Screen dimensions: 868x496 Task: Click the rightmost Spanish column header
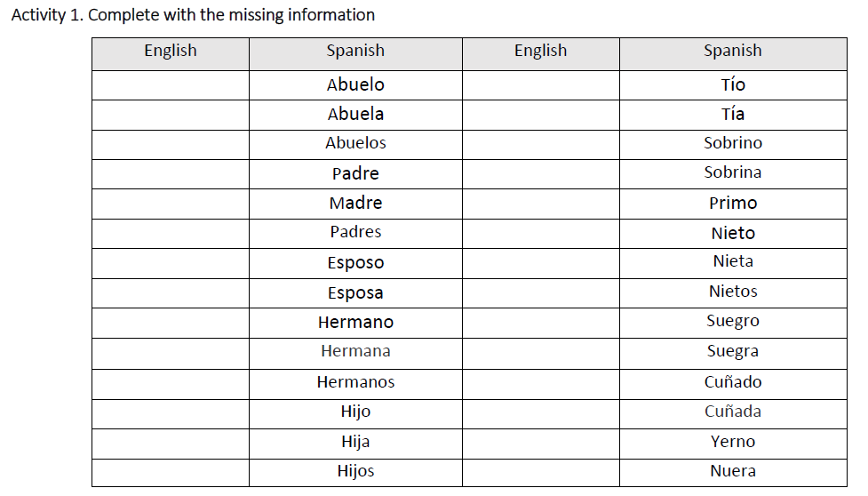tap(733, 52)
